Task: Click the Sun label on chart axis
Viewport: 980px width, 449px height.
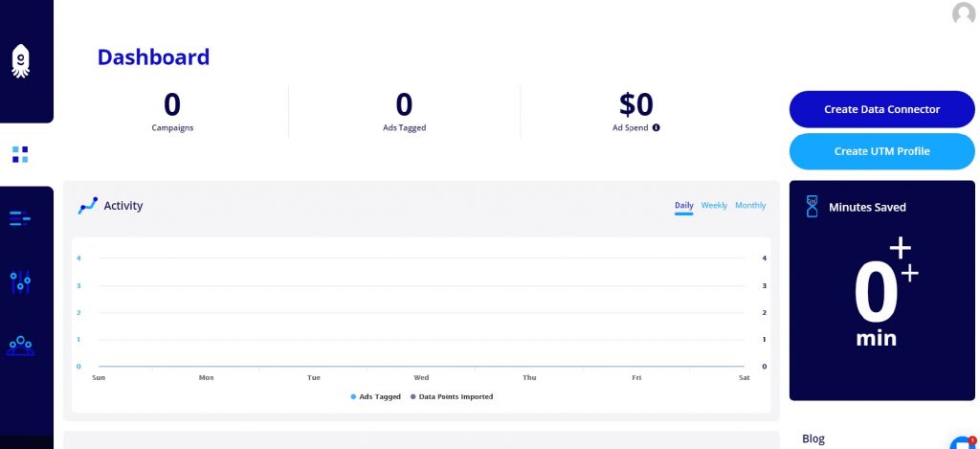Action: click(x=99, y=378)
